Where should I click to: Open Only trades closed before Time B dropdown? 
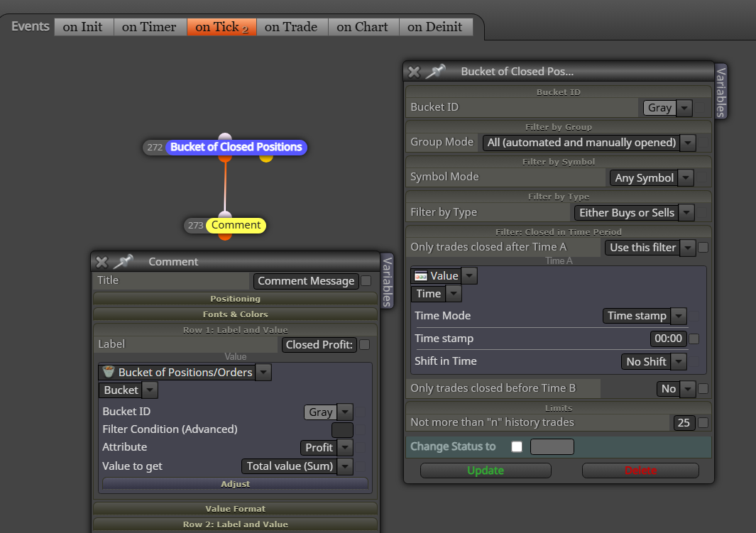click(688, 389)
